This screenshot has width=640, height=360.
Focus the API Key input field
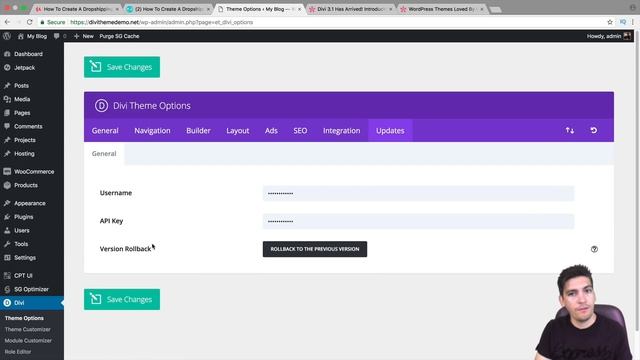[418, 221]
